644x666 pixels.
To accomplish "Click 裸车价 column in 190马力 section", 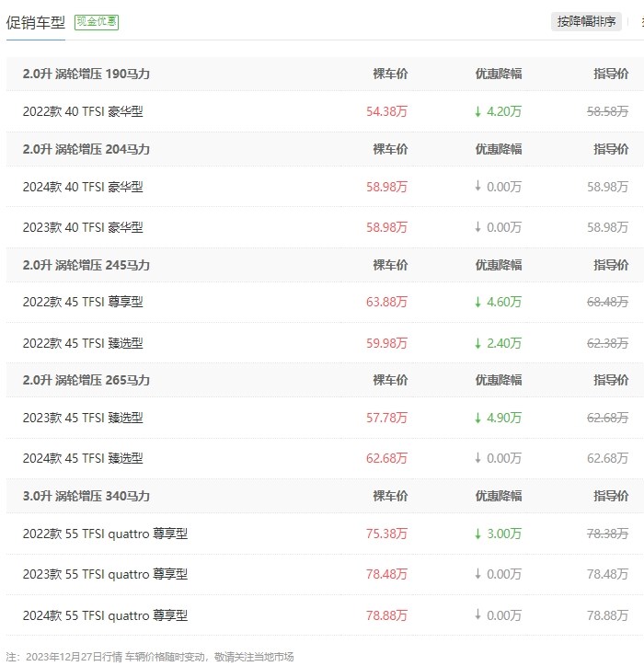I will coord(390,74).
